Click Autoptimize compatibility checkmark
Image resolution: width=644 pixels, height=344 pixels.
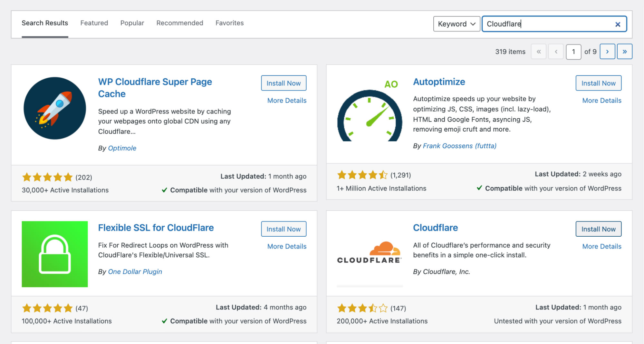point(479,188)
